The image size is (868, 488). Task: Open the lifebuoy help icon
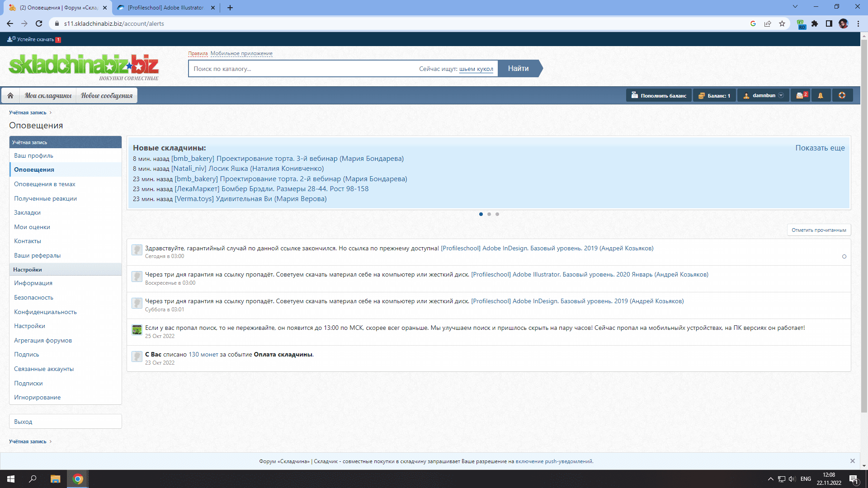coord(842,95)
